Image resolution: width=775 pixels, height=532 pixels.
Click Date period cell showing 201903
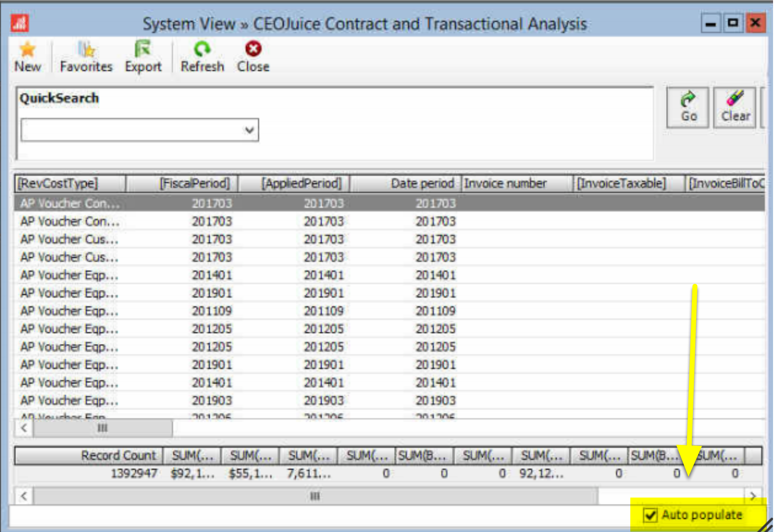tap(435, 401)
